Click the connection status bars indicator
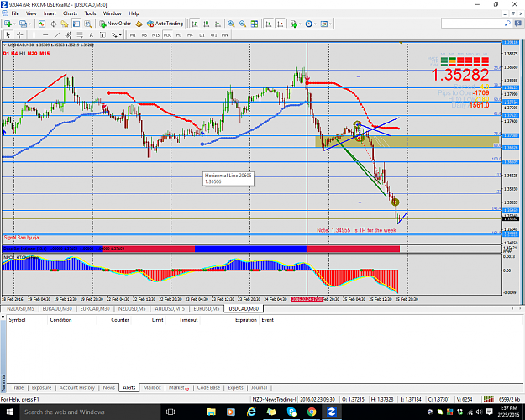525x420 pixels. pyautogui.click(x=488, y=399)
